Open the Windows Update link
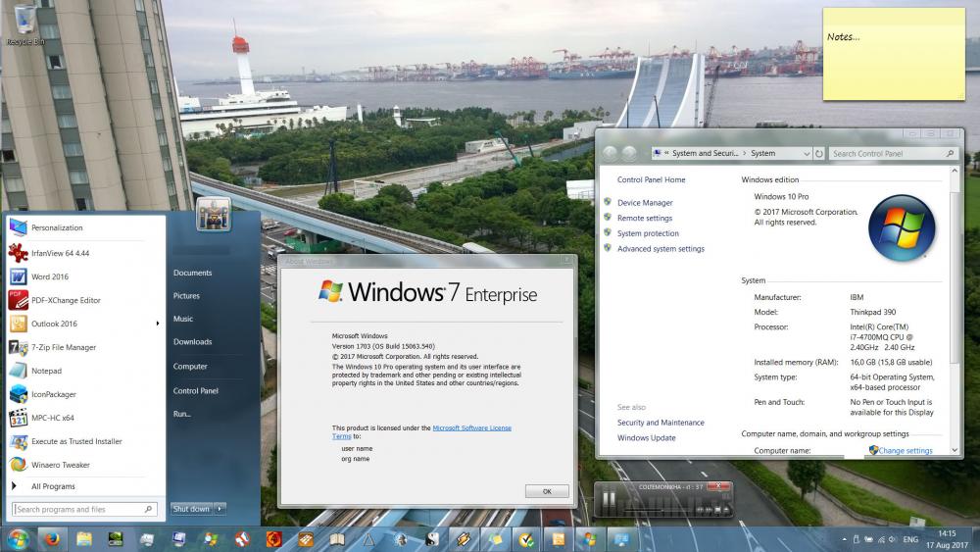 pyautogui.click(x=646, y=437)
